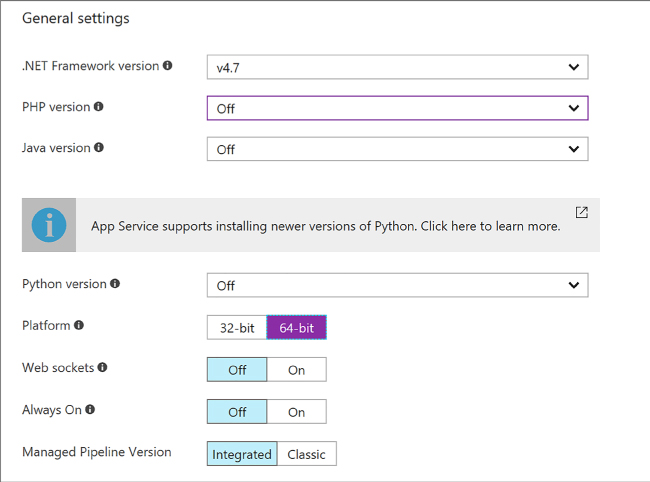Image resolution: width=650 pixels, height=482 pixels.
Task: Select the 64-bit platform option
Action: pyautogui.click(x=296, y=328)
